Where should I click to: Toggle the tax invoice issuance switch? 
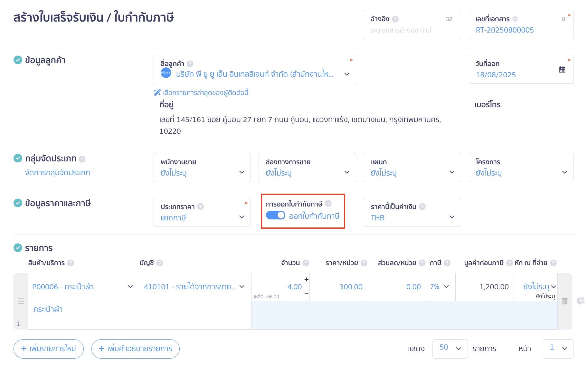[x=276, y=215]
